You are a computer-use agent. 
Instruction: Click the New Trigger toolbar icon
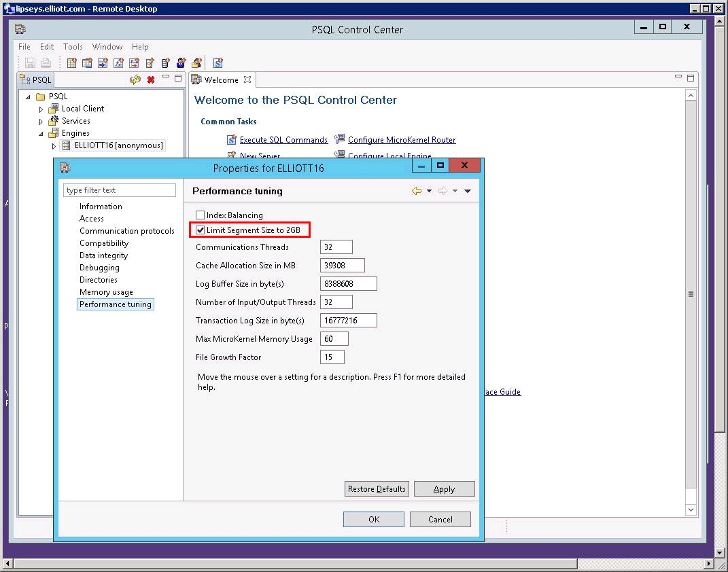tap(134, 62)
